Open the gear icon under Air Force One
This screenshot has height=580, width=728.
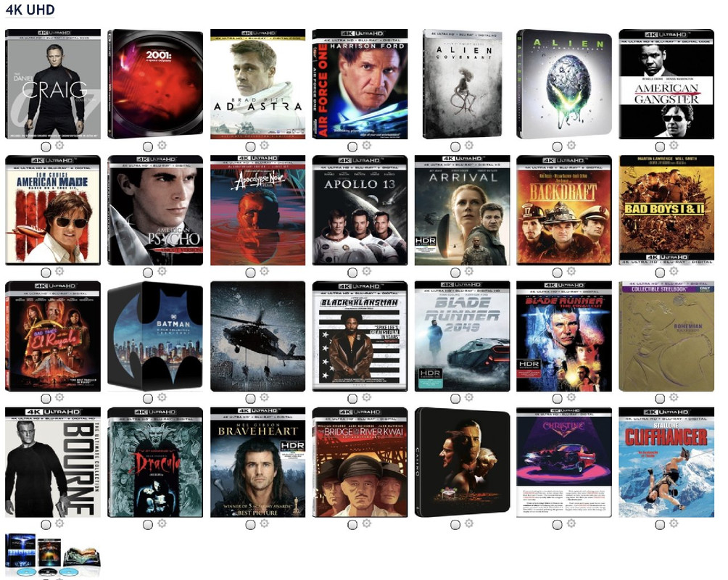point(366,145)
